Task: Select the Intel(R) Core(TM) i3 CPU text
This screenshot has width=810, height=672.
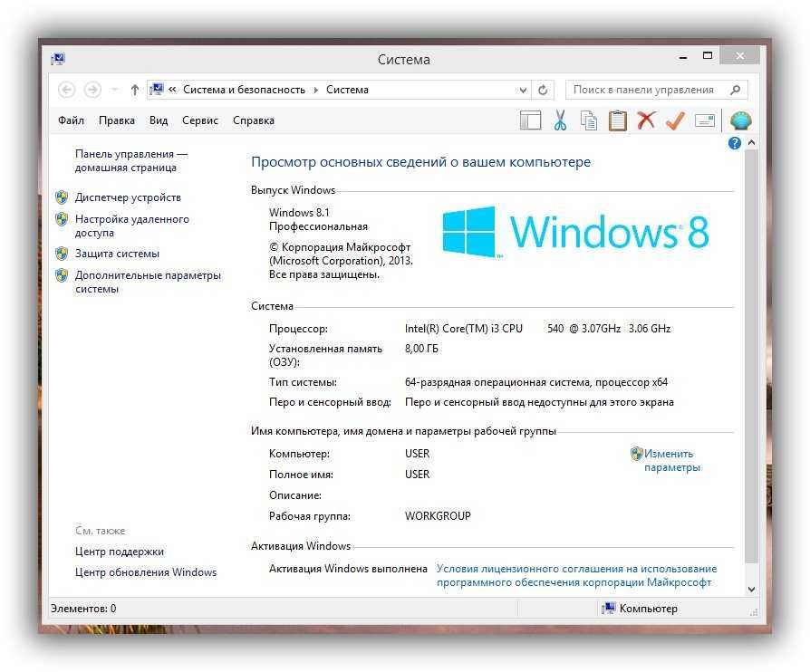Action: [x=463, y=329]
